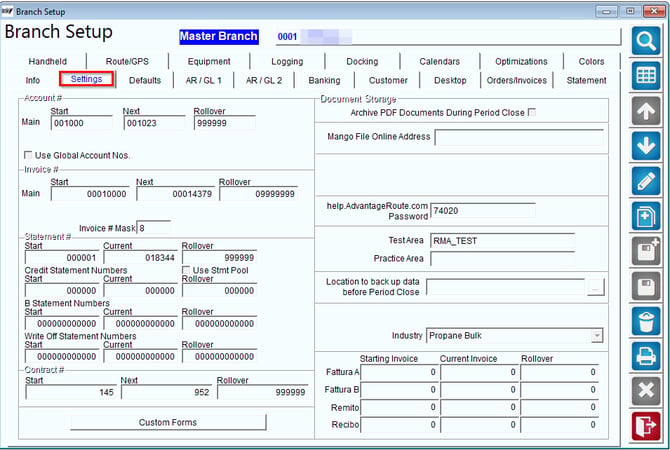Open the grid list view icon
Viewport: 670px width, 450px height.
[x=646, y=76]
